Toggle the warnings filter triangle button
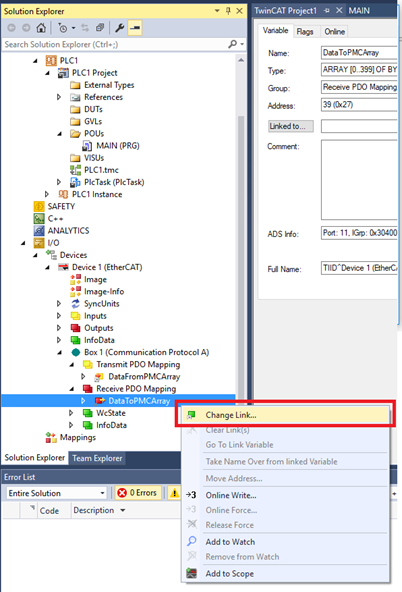 [174, 493]
